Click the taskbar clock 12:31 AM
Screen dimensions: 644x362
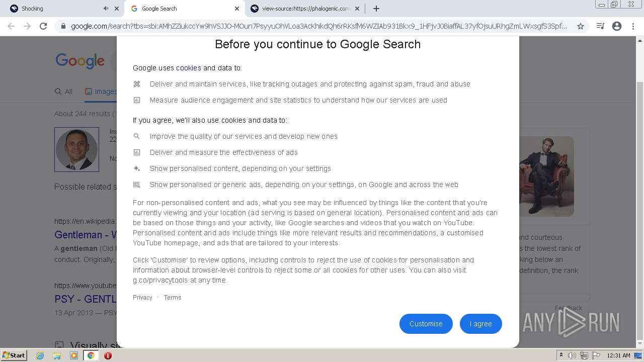tap(618, 355)
